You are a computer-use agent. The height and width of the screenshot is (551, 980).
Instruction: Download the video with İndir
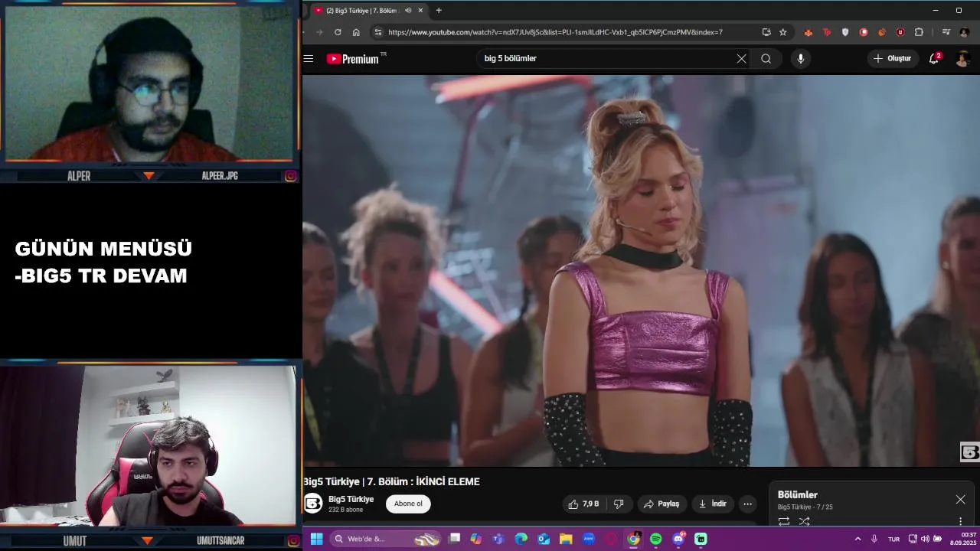click(x=712, y=504)
